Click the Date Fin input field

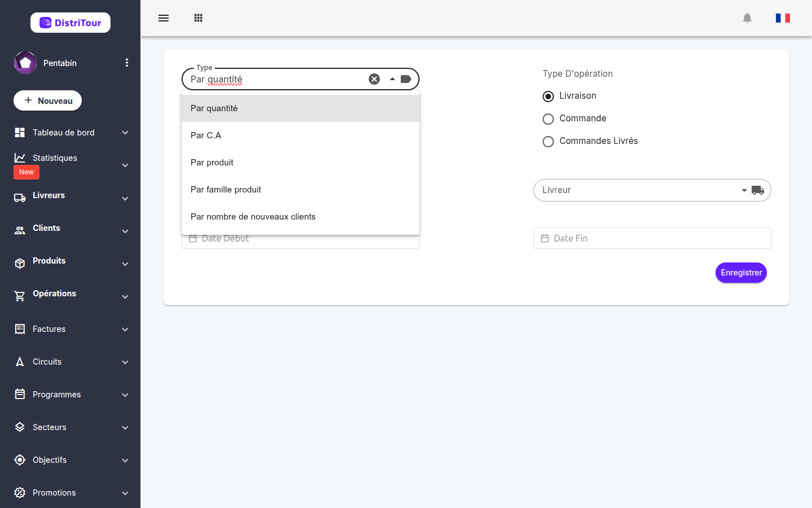coord(652,238)
